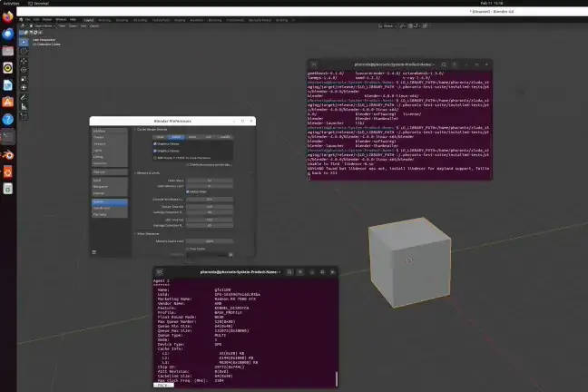Open hamburger menu in lower terminal window
This screenshot has width=588, height=392.
tap(300, 272)
